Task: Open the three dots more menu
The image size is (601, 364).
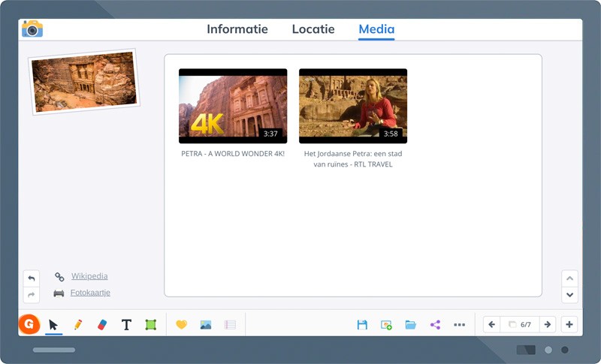Action: pyautogui.click(x=459, y=325)
